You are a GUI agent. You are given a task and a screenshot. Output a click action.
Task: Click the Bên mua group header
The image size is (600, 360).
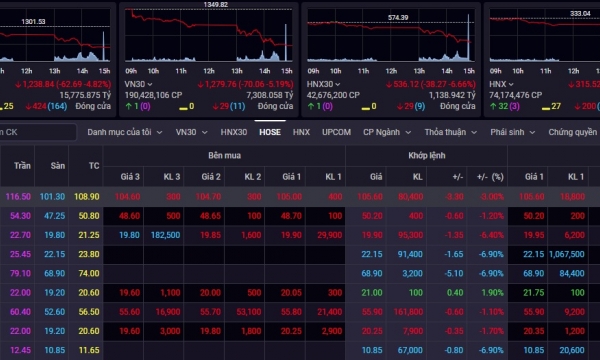click(x=224, y=155)
